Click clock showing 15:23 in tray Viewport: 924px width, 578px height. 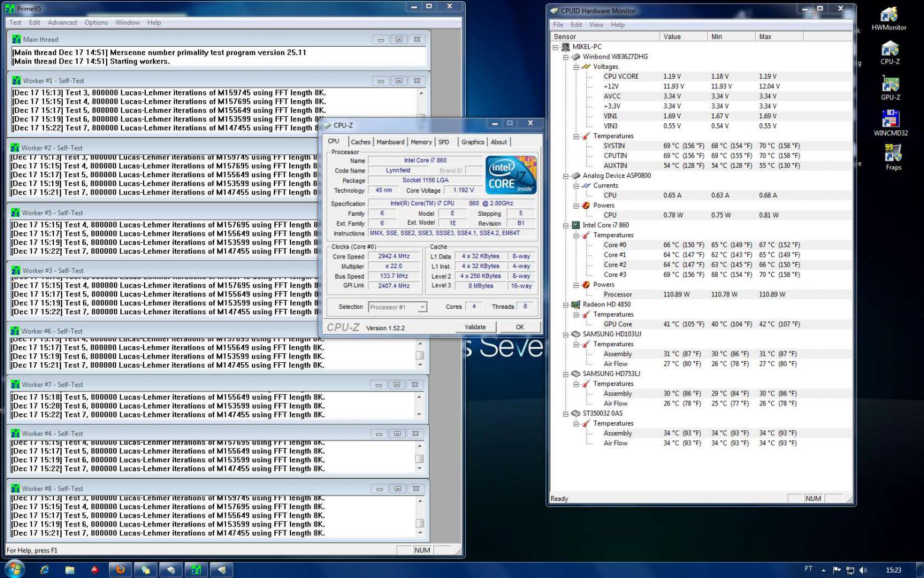point(893,570)
